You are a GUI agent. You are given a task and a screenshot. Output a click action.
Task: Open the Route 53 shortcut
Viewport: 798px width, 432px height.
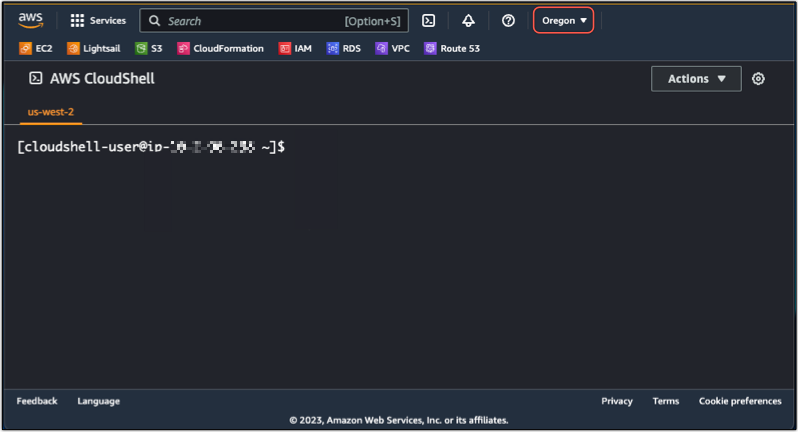point(452,48)
